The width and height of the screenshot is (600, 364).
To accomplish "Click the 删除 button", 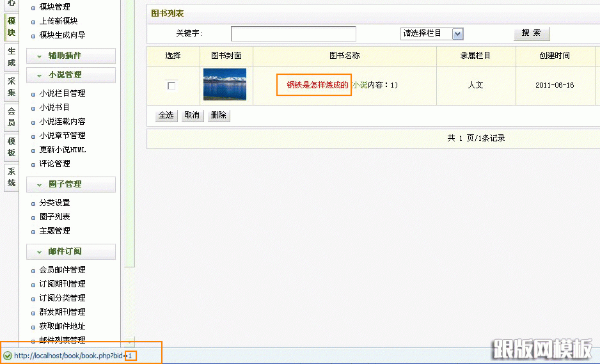I will click(x=219, y=116).
